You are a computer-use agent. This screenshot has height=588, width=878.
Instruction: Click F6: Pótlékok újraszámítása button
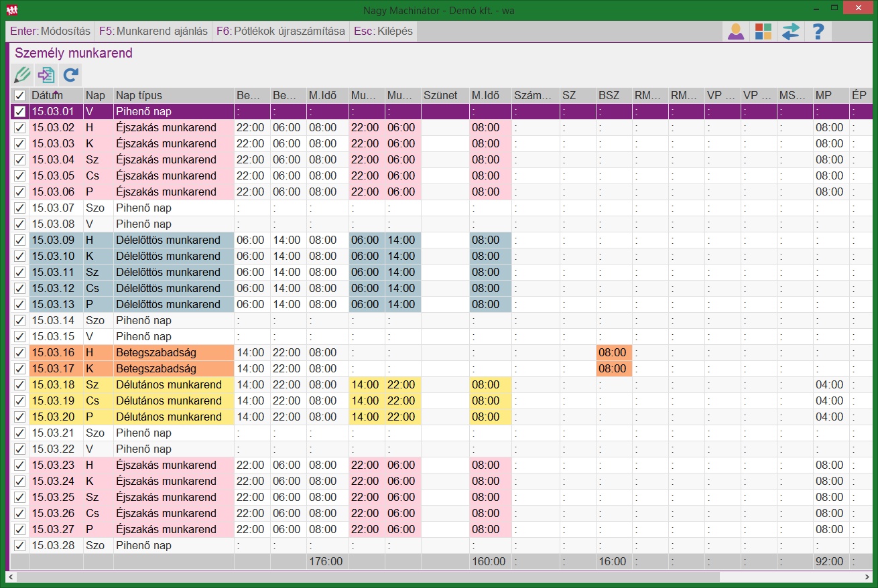[280, 31]
